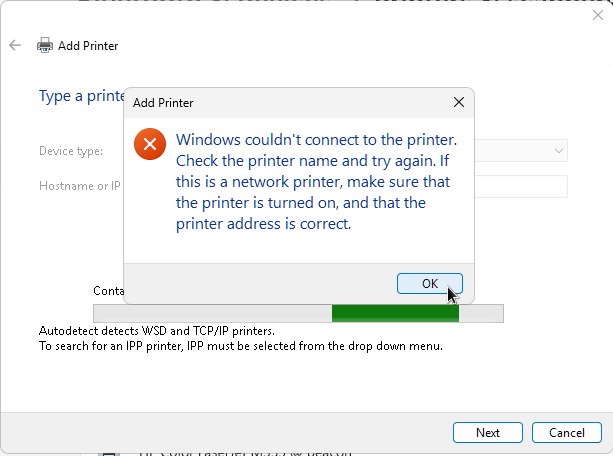Go back using the left arrow icon
Viewport: 613px width, 456px height.
point(15,46)
